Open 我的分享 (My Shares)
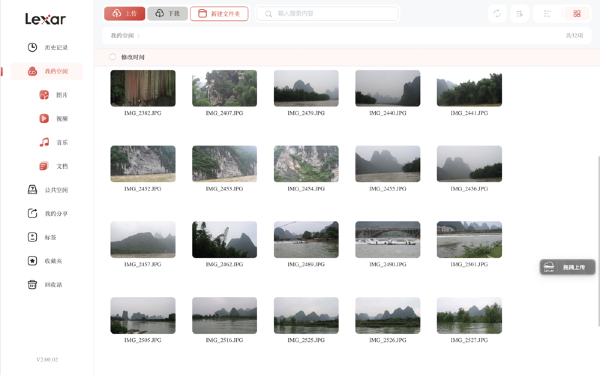Viewport: 600px width, 375px height. point(47,214)
